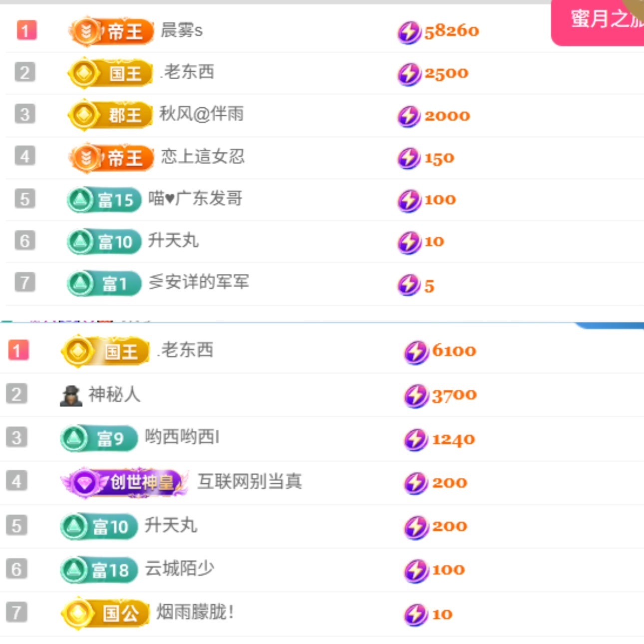Click the 神秘人 anonymous avatar icon
Viewport: 644px width, 644px height.
tap(71, 396)
